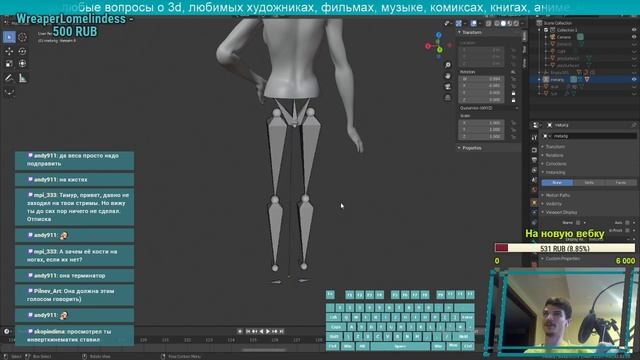Hide metarig using its eye icon
This screenshot has width=640, height=360.
[x=634, y=79]
